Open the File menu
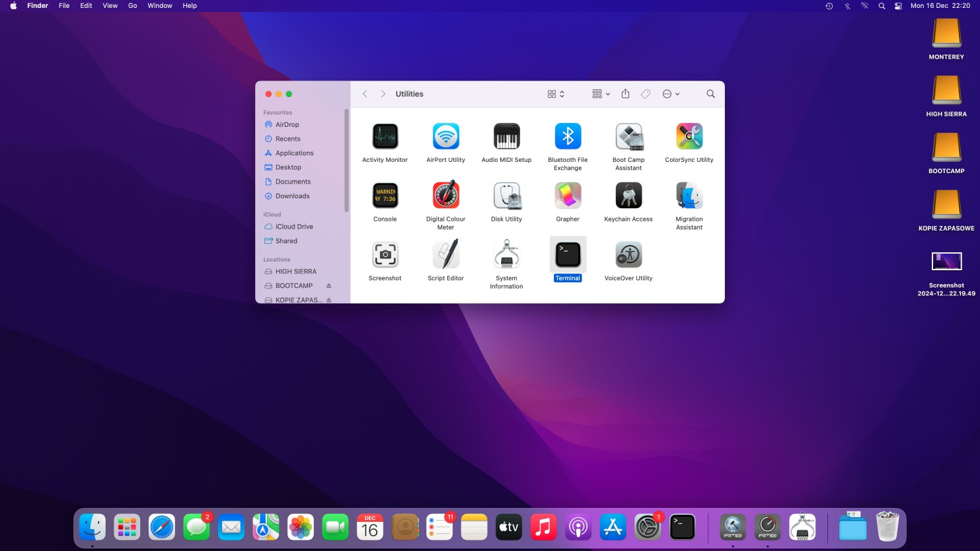Viewport: 980px width, 551px height. [64, 6]
